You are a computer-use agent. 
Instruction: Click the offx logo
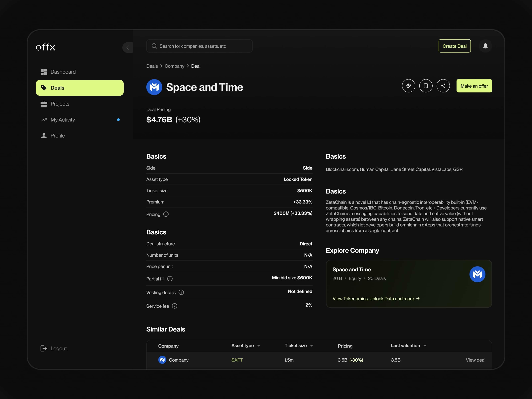[45, 47]
